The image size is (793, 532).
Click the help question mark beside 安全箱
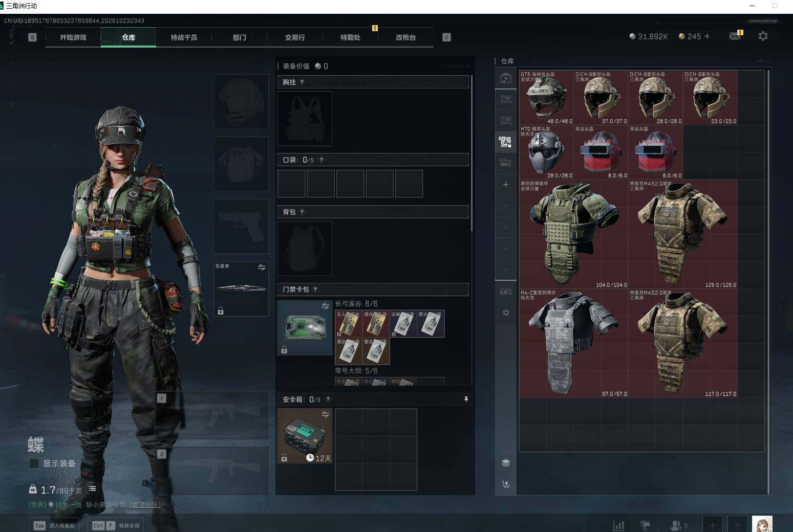pyautogui.click(x=328, y=400)
